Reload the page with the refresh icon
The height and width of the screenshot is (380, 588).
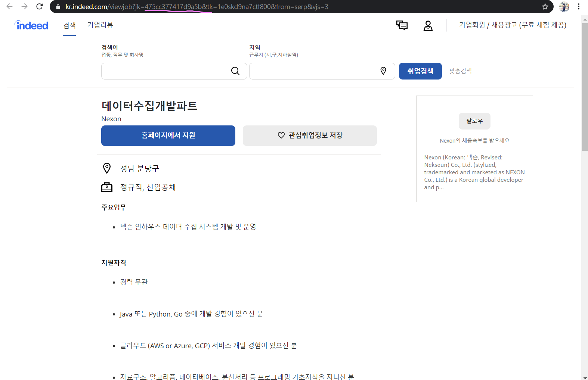(x=39, y=6)
